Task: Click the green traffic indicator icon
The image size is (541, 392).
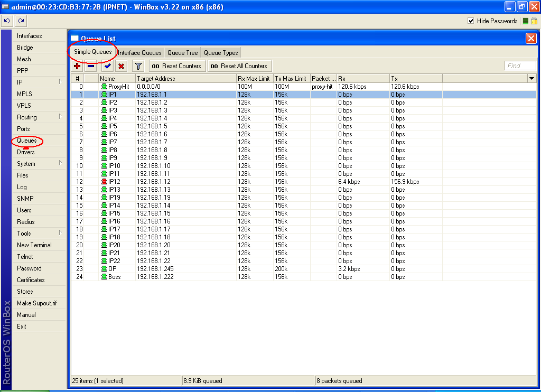Action: 526,21
